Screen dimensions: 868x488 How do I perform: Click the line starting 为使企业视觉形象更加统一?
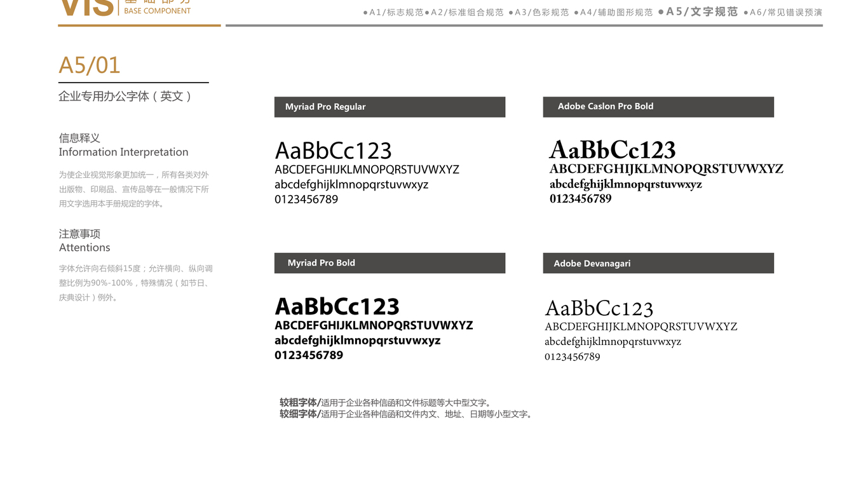[x=134, y=175]
